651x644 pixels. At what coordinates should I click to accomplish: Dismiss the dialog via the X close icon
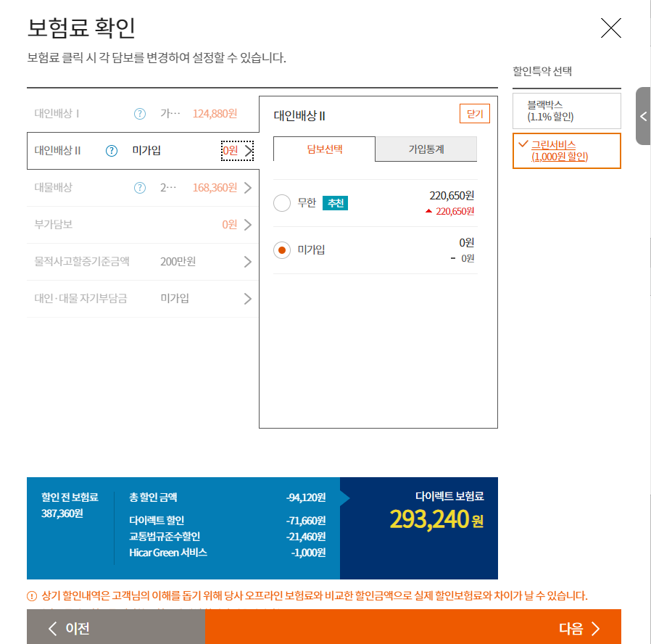[x=611, y=29]
